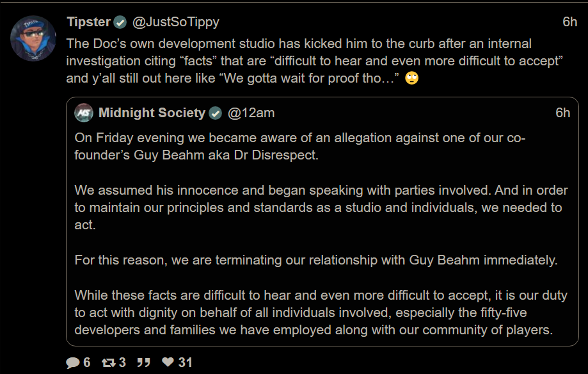Click the Midnight Society display name
This screenshot has width=588, height=374.
[x=152, y=113]
